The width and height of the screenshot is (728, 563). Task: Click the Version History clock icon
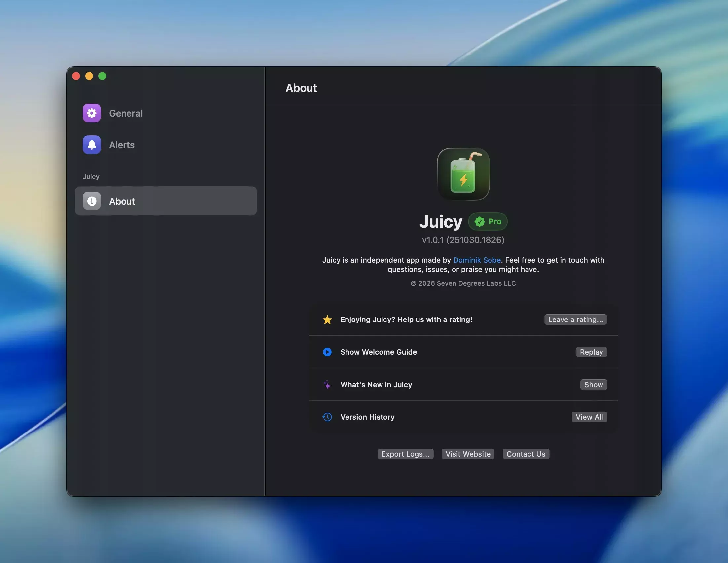tap(327, 417)
